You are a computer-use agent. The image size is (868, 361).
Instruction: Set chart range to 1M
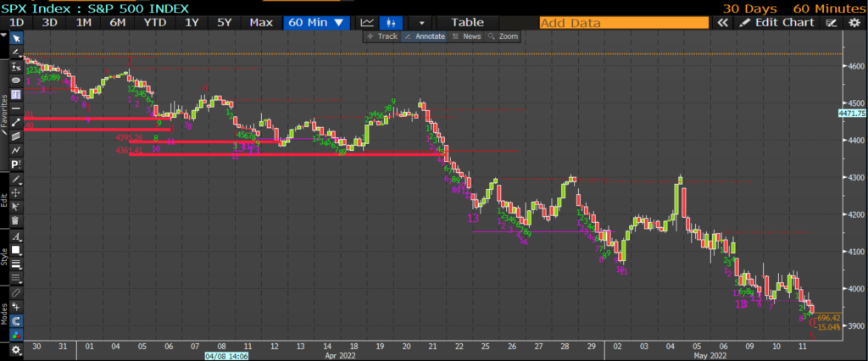click(84, 23)
